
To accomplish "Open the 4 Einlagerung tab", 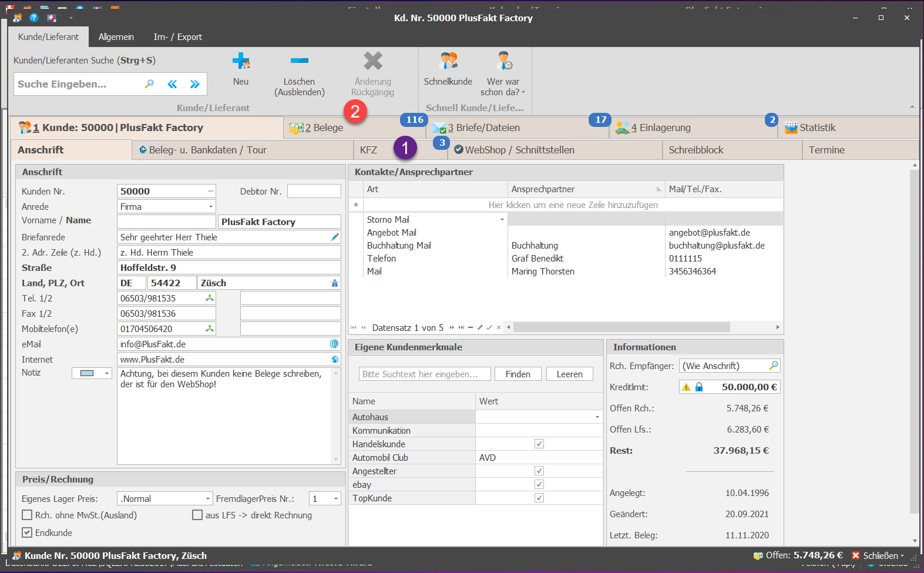I will pos(693,128).
